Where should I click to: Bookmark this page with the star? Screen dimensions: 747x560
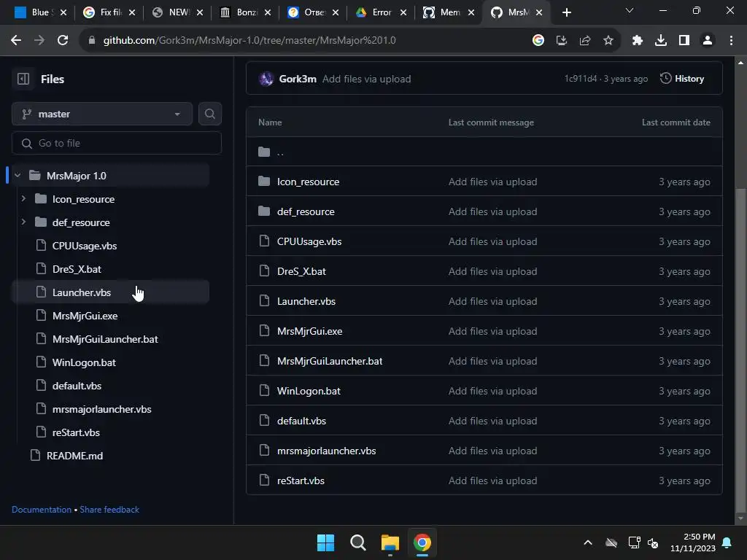point(608,41)
